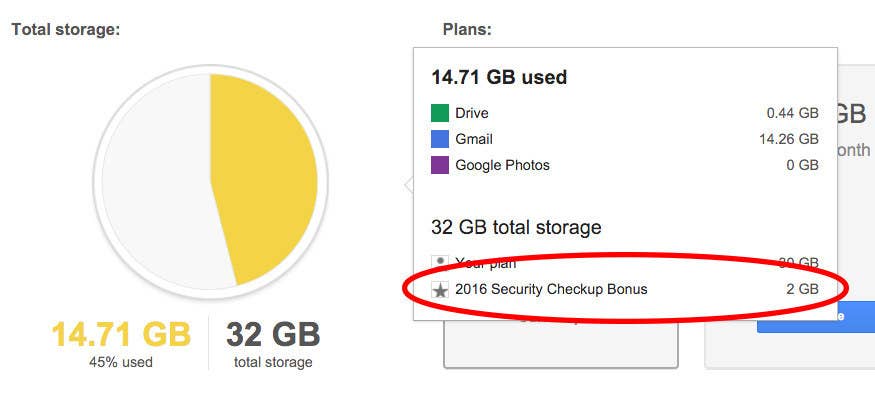Click the blue button at right edge
875x398 pixels.
coord(816,317)
